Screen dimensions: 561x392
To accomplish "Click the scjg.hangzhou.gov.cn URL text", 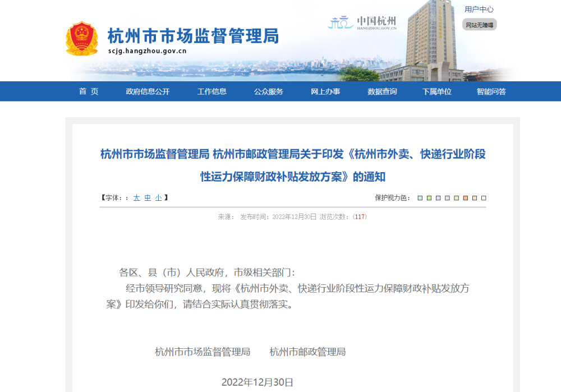I will coord(148,51).
